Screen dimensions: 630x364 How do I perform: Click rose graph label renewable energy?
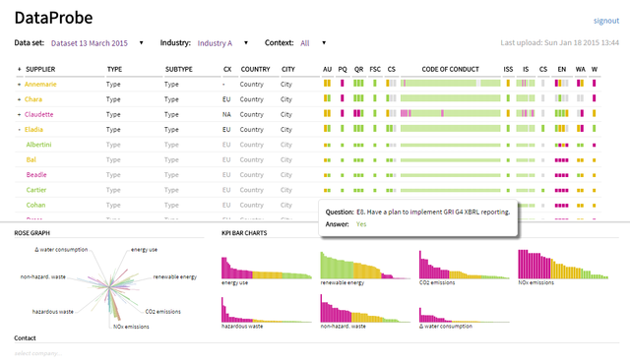click(175, 276)
